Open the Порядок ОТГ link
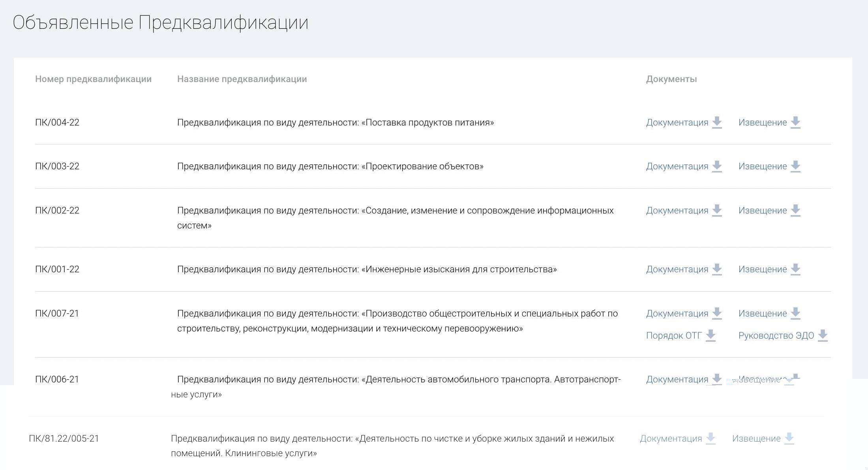This screenshot has height=470, width=868. pyautogui.click(x=674, y=336)
